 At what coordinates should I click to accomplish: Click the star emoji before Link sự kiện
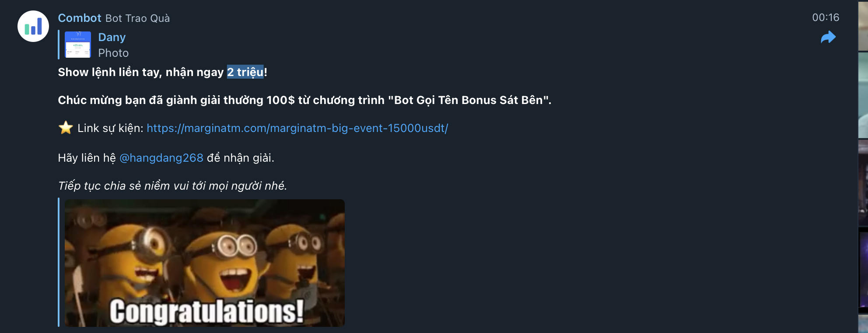pyautogui.click(x=66, y=128)
